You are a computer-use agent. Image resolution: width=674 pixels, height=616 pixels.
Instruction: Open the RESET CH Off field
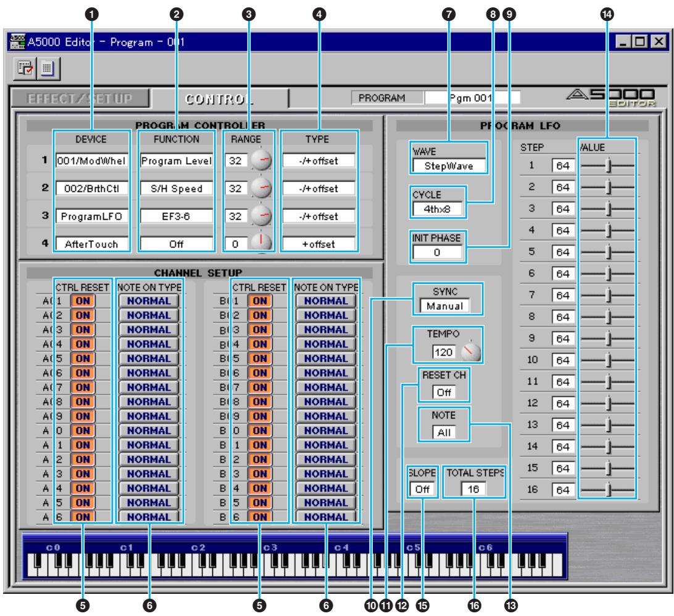coord(444,393)
